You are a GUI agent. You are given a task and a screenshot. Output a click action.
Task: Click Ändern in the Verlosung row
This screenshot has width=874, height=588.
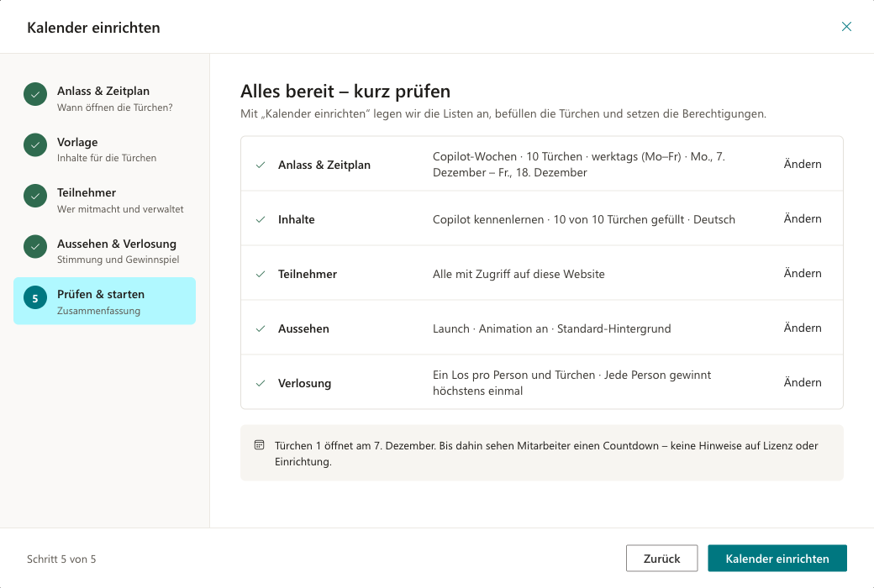coord(802,382)
